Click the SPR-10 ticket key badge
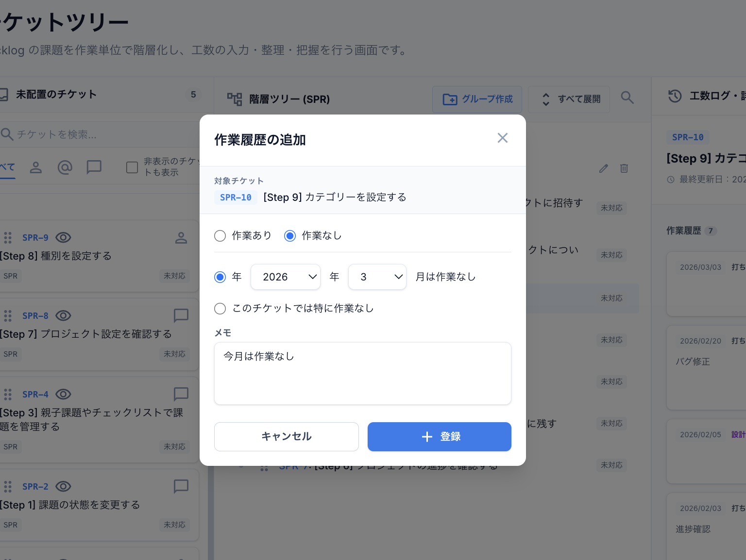Image resolution: width=746 pixels, height=560 pixels. click(236, 198)
